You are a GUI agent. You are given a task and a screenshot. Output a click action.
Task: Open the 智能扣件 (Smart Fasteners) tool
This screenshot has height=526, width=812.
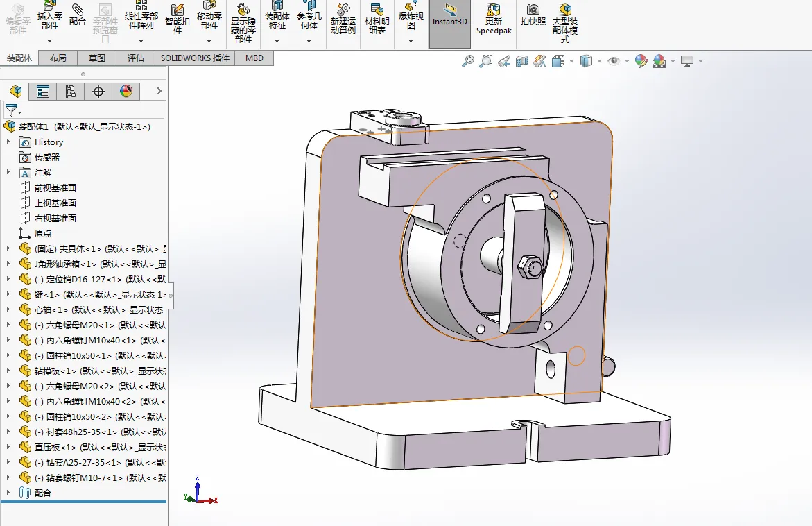177,19
